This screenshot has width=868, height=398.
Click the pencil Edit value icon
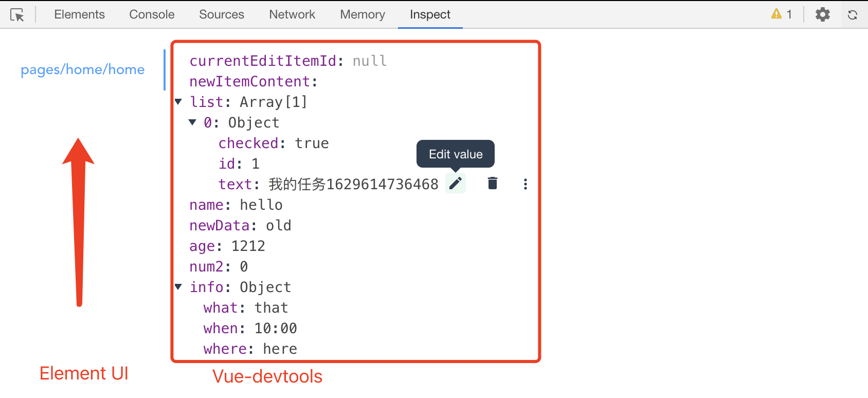[456, 183]
